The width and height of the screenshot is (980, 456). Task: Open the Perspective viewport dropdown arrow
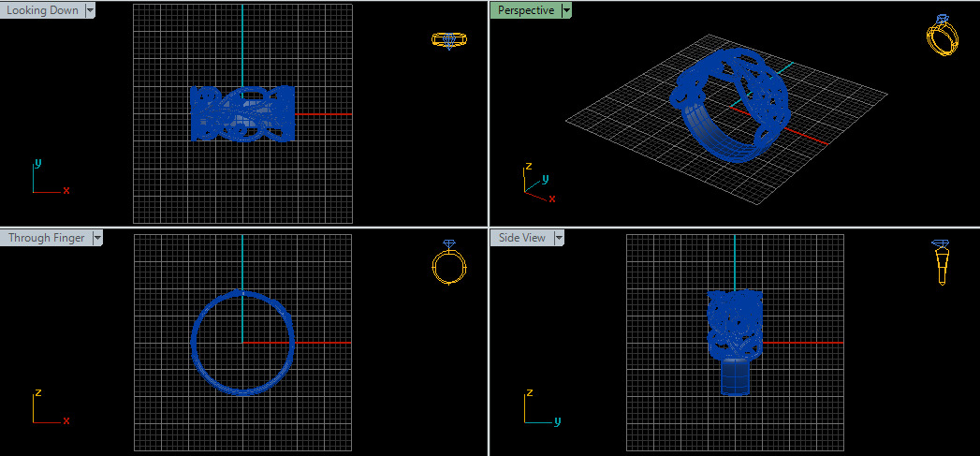[x=566, y=10]
